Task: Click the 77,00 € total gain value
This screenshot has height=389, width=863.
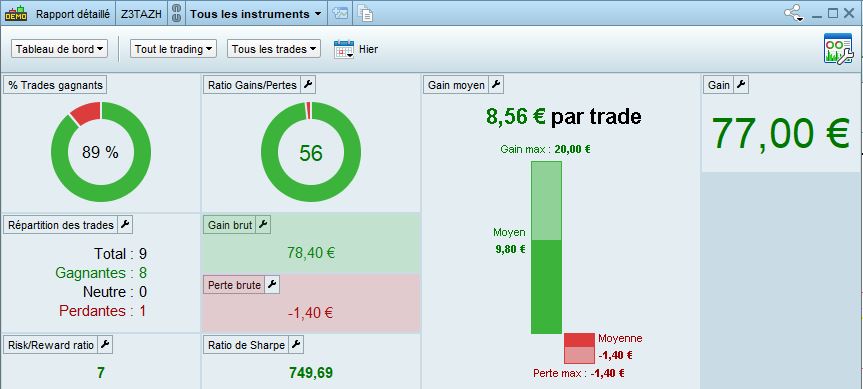Action: [780, 133]
